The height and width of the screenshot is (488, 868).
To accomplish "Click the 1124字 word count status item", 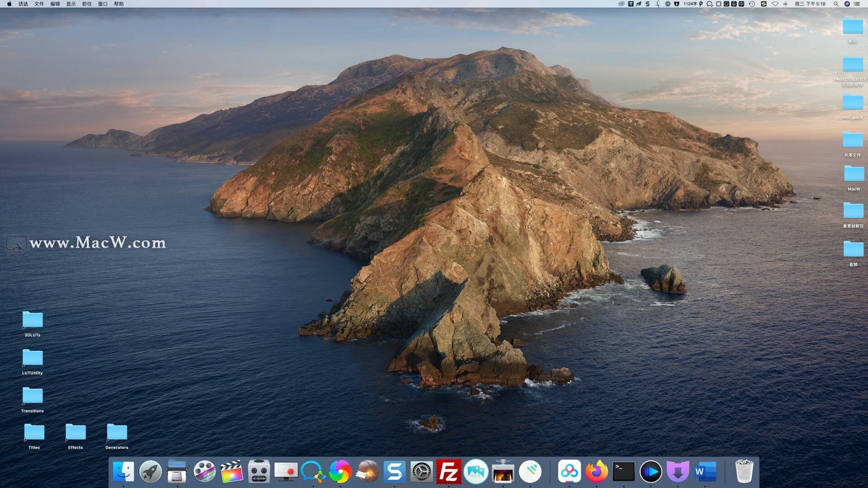I will pyautogui.click(x=690, y=4).
